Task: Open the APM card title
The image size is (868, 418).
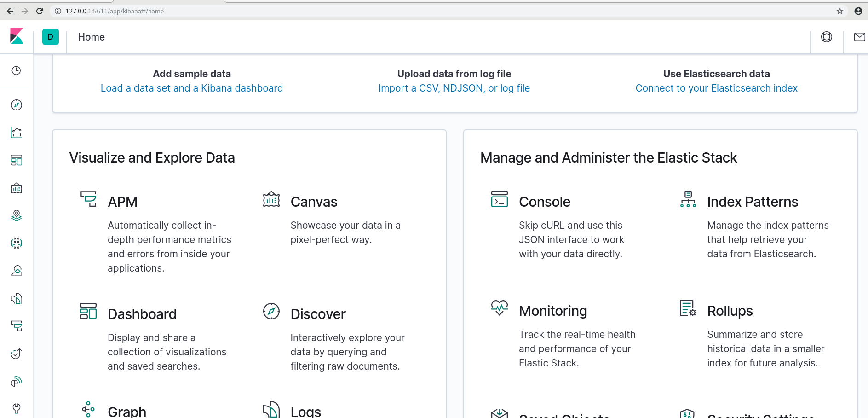Action: point(123,202)
